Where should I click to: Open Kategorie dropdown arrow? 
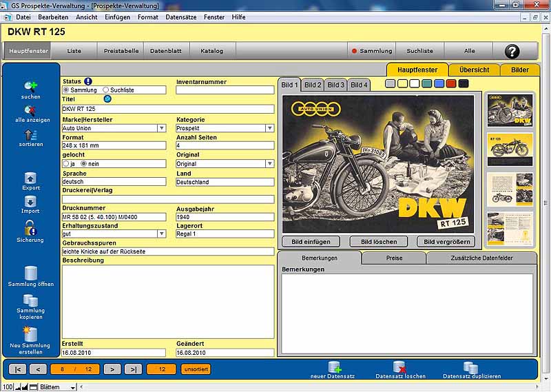pos(269,128)
